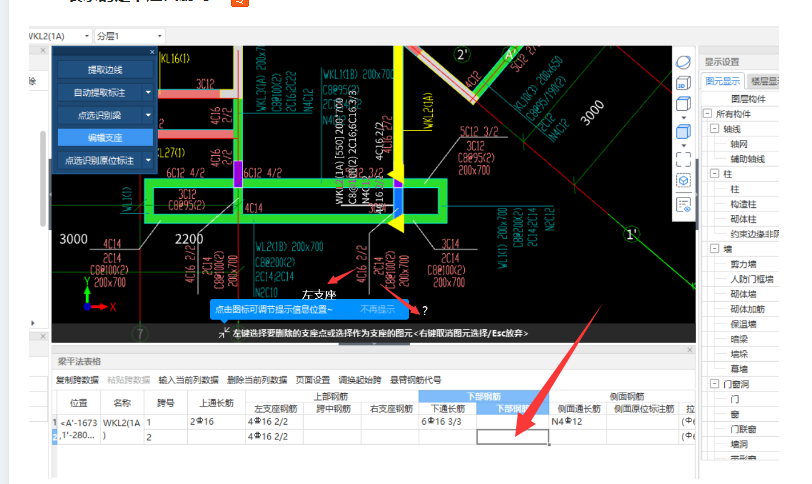
Task: Switch to the 3D view cube icon
Action: pyautogui.click(x=683, y=83)
